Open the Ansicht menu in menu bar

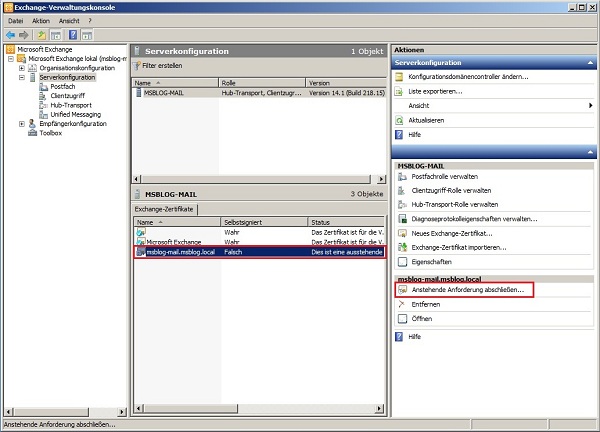[x=69, y=21]
